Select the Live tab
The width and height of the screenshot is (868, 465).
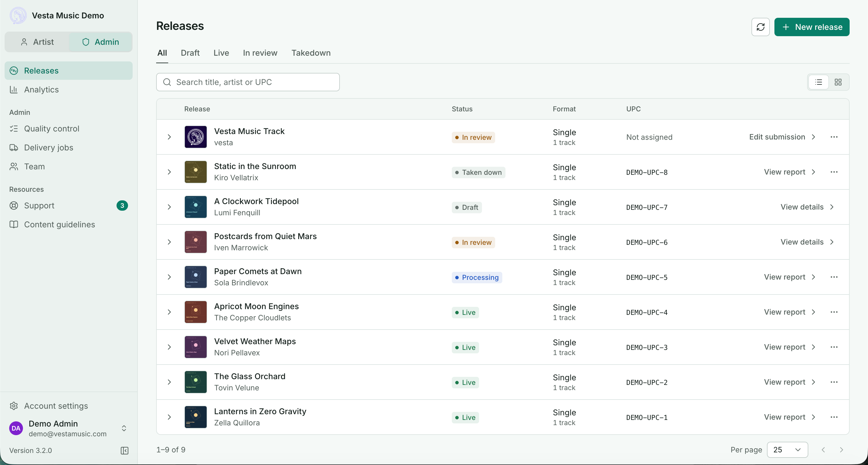(x=221, y=53)
